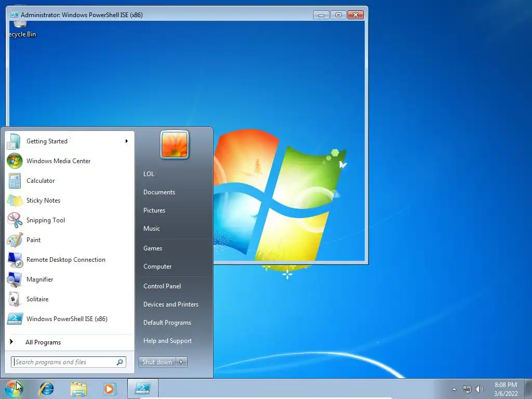This screenshot has width=532, height=399.
Task: Launch the Magnifier icon
Action: 15,279
